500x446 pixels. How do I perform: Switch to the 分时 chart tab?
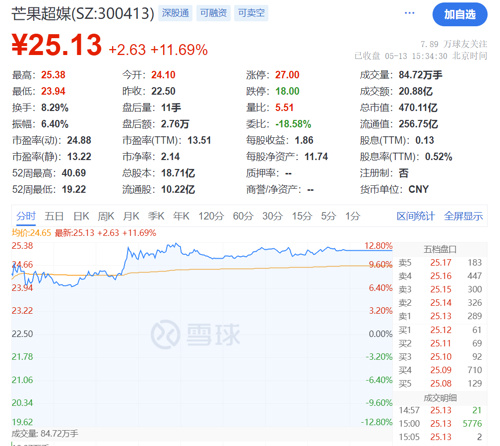point(26,216)
